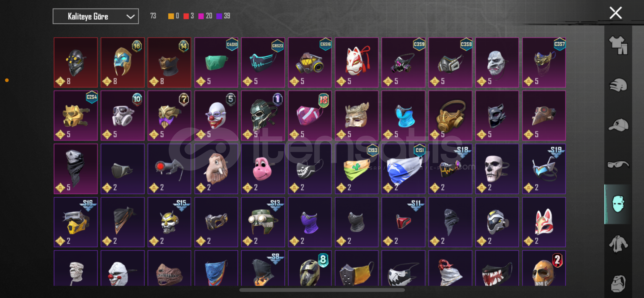Select the pink dinosaur mask item
The image size is (644, 298).
point(263,169)
